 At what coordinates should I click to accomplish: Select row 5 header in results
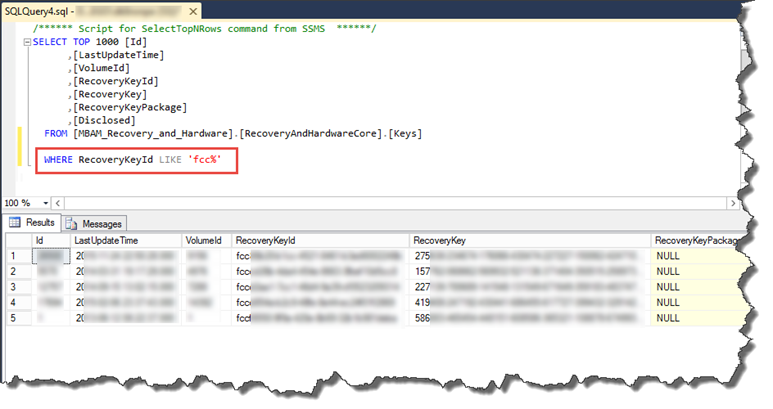point(19,318)
